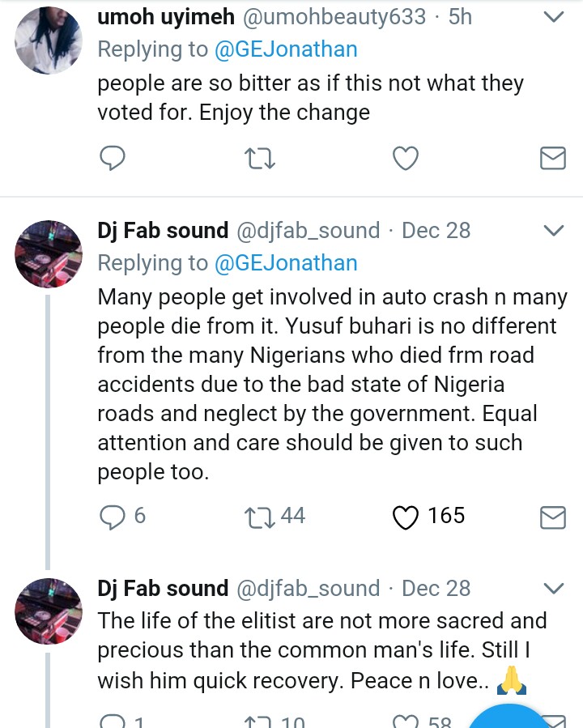Share umoh uyimeh's tweet via message

click(x=552, y=158)
